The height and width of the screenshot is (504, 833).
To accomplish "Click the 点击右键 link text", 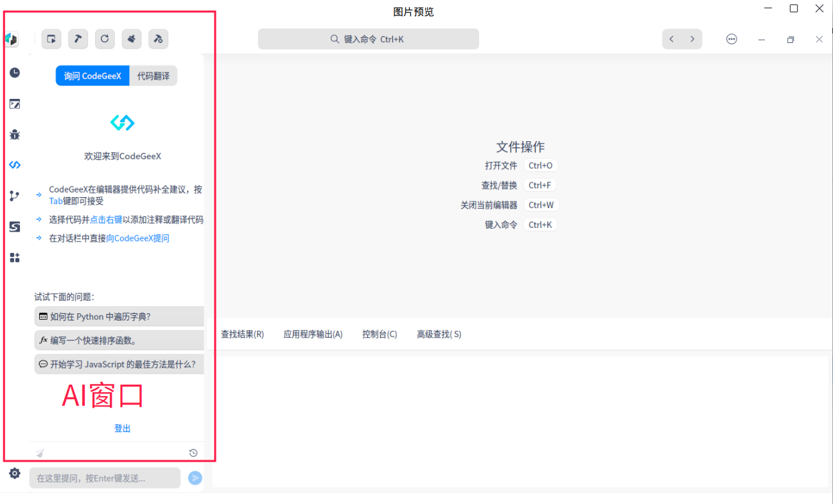I will pos(106,220).
